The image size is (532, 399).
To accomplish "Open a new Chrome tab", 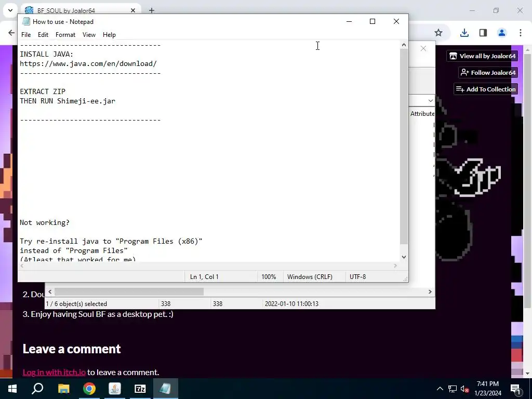I will (152, 10).
